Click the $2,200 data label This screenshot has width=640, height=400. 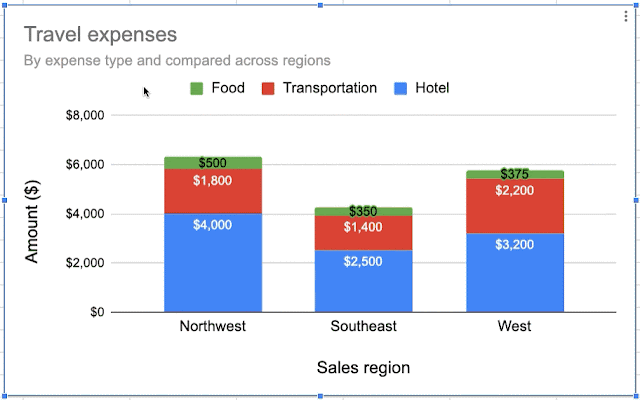tap(515, 190)
